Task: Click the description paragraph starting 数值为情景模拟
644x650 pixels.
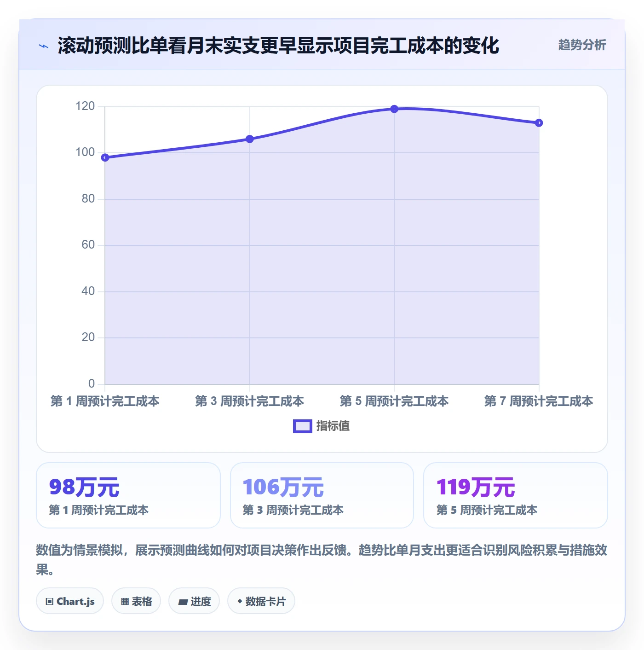Action: point(322,560)
